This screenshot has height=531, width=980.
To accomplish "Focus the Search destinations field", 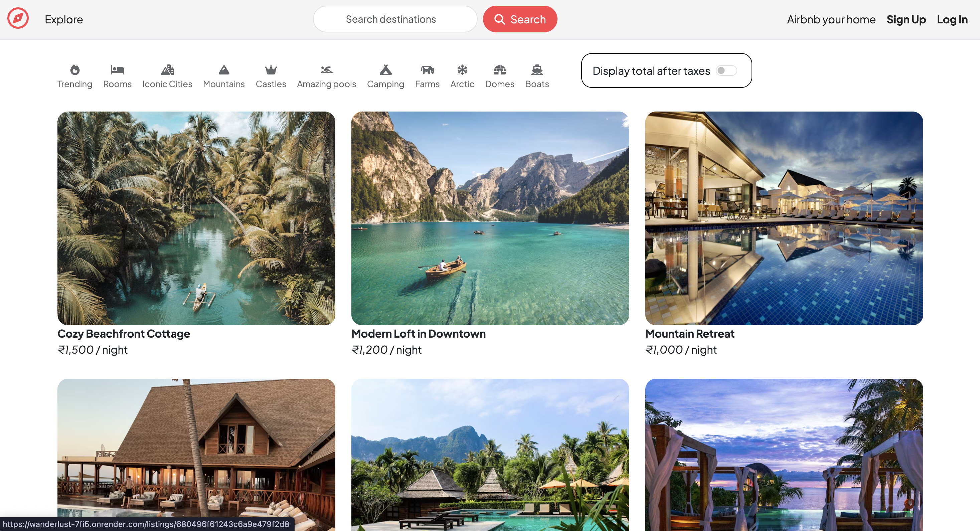I will [395, 19].
